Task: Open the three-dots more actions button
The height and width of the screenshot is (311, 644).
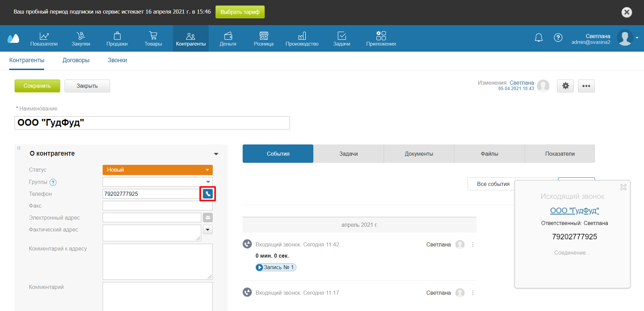Action: (x=586, y=86)
